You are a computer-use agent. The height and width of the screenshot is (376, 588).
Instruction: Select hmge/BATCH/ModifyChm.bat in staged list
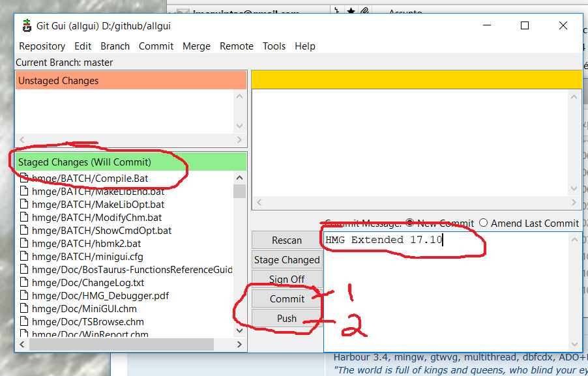96,218
